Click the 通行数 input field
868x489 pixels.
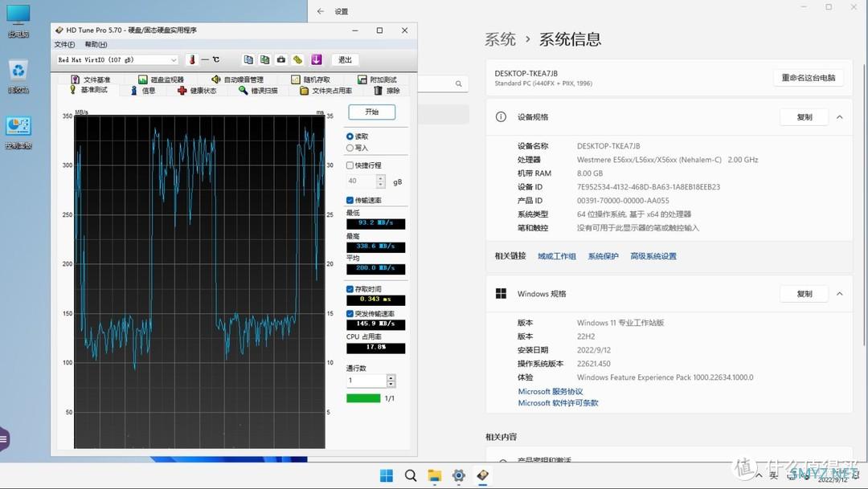pyautogui.click(x=366, y=381)
